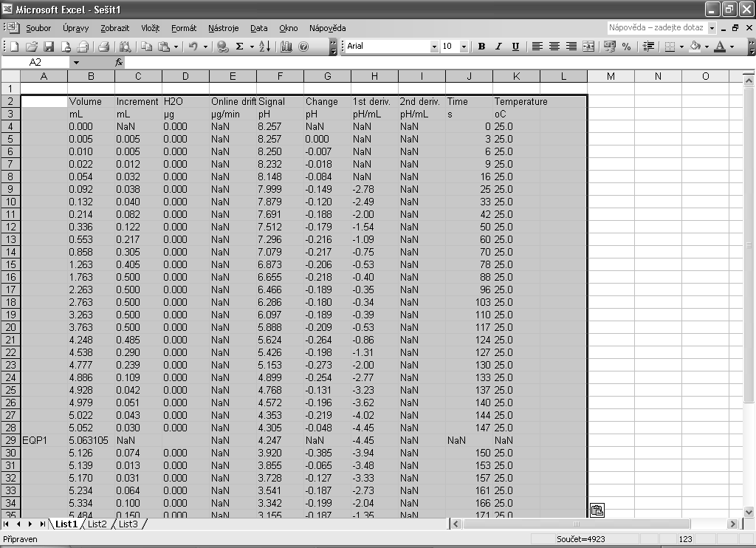The width and height of the screenshot is (756, 548).
Task: Open the Font Color dropdown arrow
Action: (x=732, y=47)
